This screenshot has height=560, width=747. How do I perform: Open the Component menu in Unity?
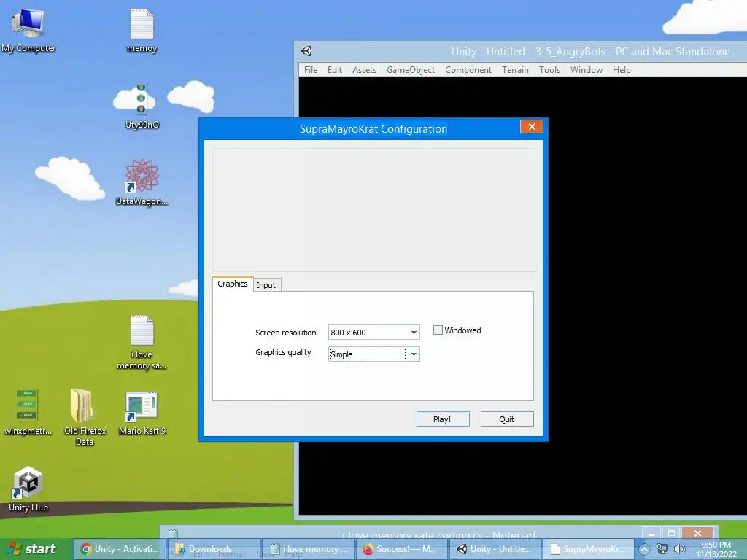(x=468, y=70)
